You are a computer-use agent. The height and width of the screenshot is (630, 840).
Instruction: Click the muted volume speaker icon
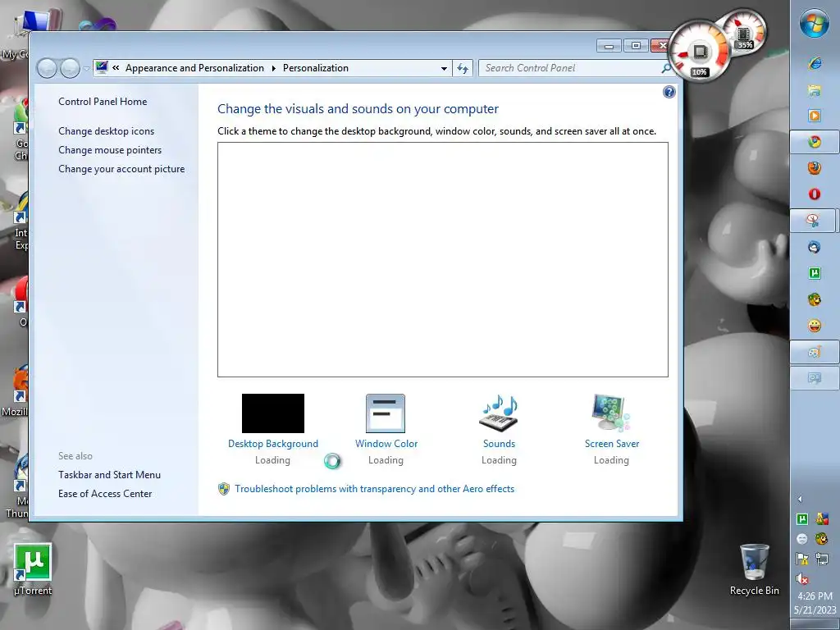coord(802,579)
